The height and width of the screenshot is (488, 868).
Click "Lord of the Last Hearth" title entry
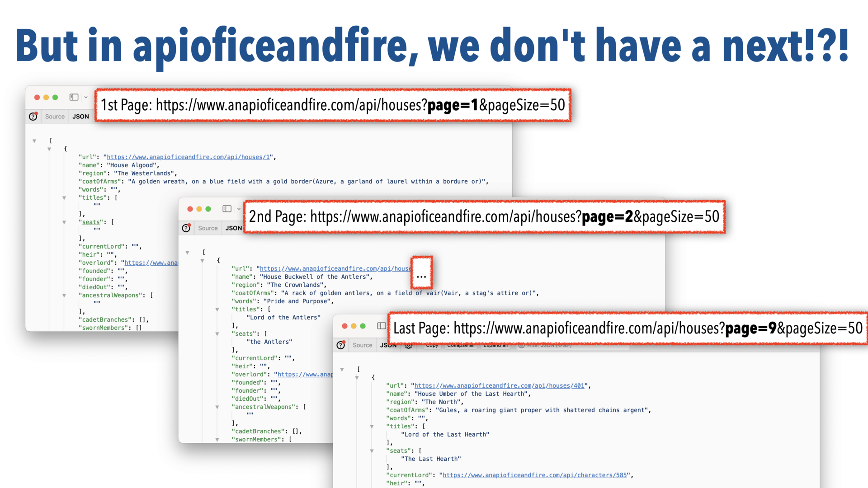point(445,435)
